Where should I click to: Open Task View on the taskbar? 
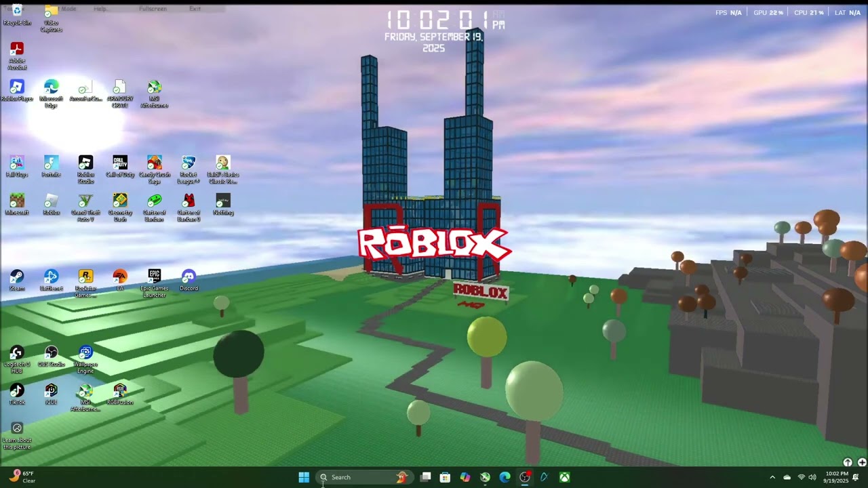click(425, 477)
